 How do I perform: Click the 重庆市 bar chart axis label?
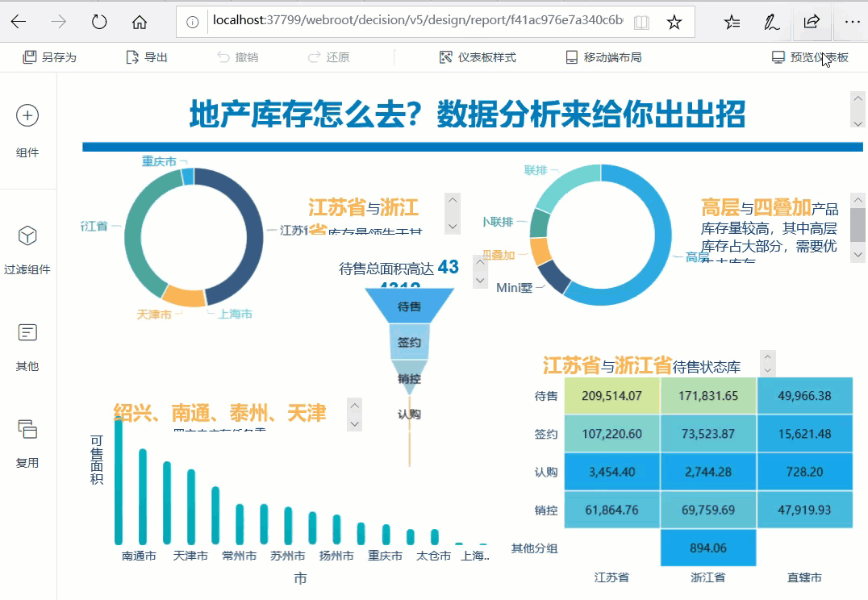click(x=386, y=556)
